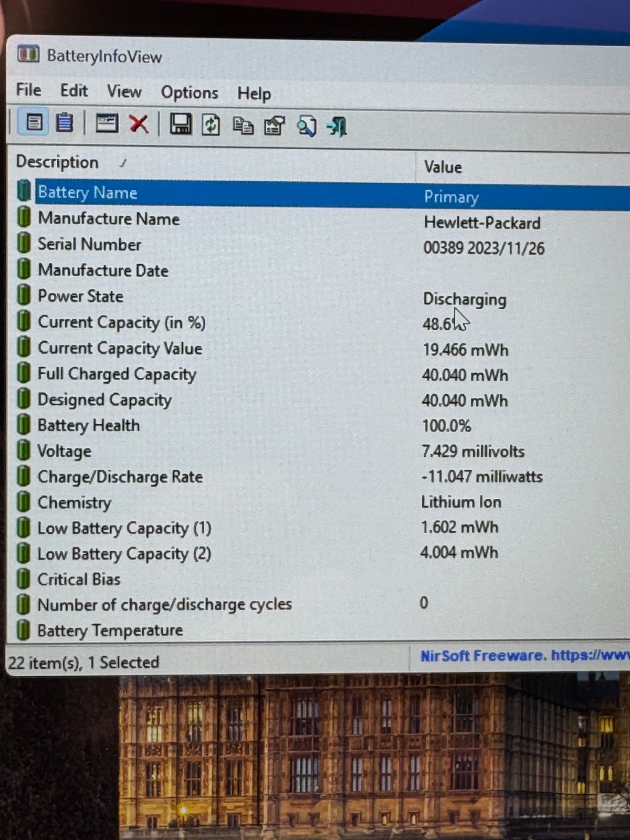Click battery icon beside Number of charge/discharge cycles

click(x=24, y=604)
